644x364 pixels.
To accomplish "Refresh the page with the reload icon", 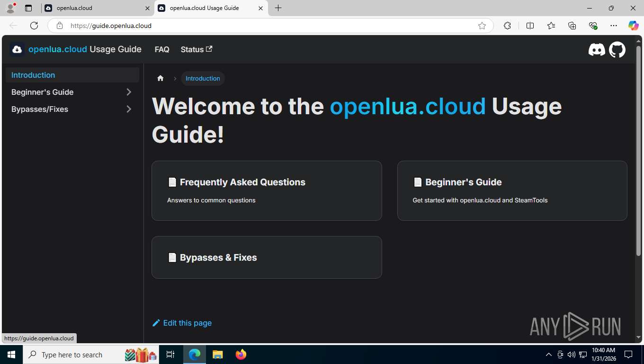I will click(x=34, y=26).
